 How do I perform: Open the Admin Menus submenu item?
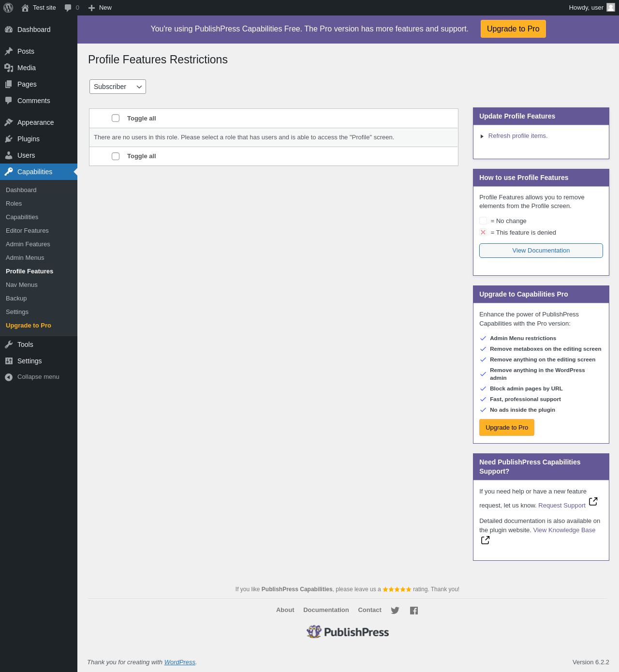[25, 258]
